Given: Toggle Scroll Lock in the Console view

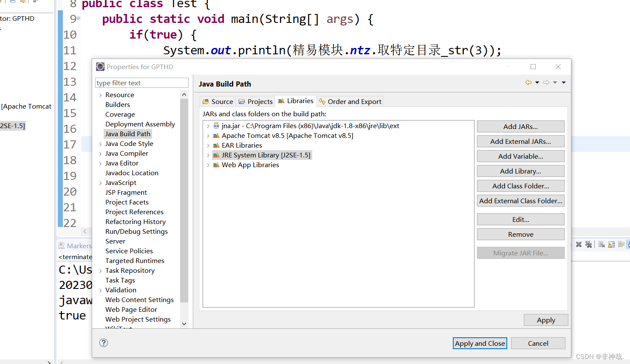Looking at the screenshot, I should click(611, 244).
